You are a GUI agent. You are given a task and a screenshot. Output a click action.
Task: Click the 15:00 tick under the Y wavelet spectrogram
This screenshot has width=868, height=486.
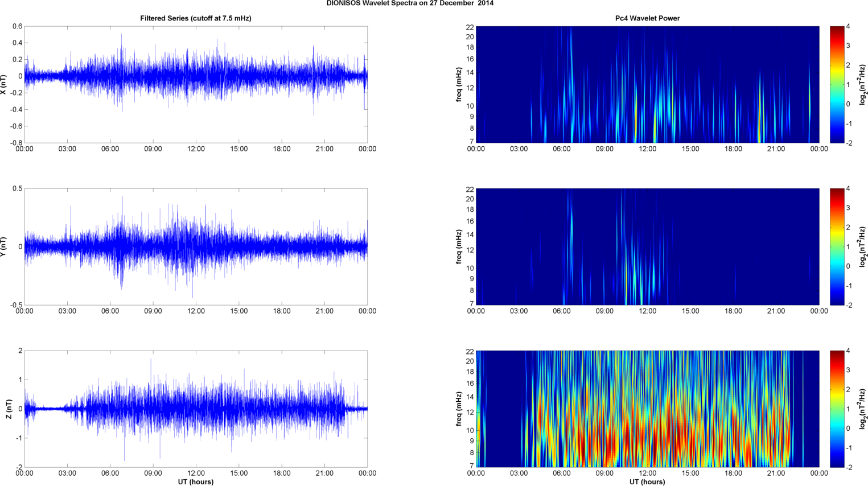click(x=690, y=311)
